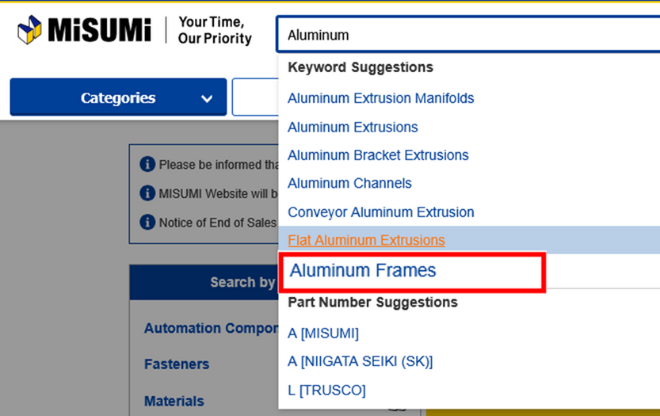Open the Automation Components category link
Image resolution: width=660 pixels, height=416 pixels.
point(210,328)
